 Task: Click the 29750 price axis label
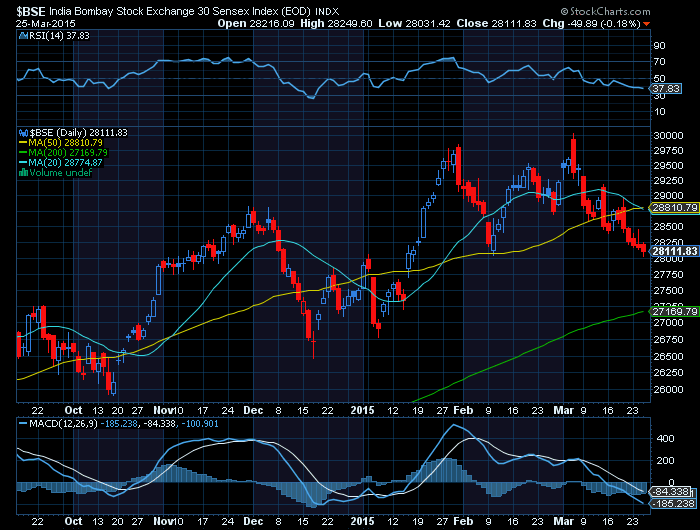click(x=668, y=150)
